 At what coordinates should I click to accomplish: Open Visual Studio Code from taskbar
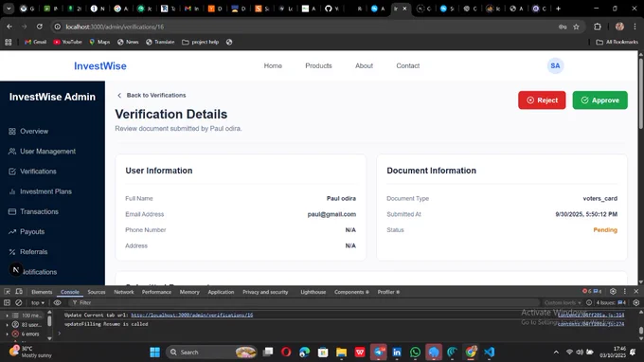[x=490, y=353]
